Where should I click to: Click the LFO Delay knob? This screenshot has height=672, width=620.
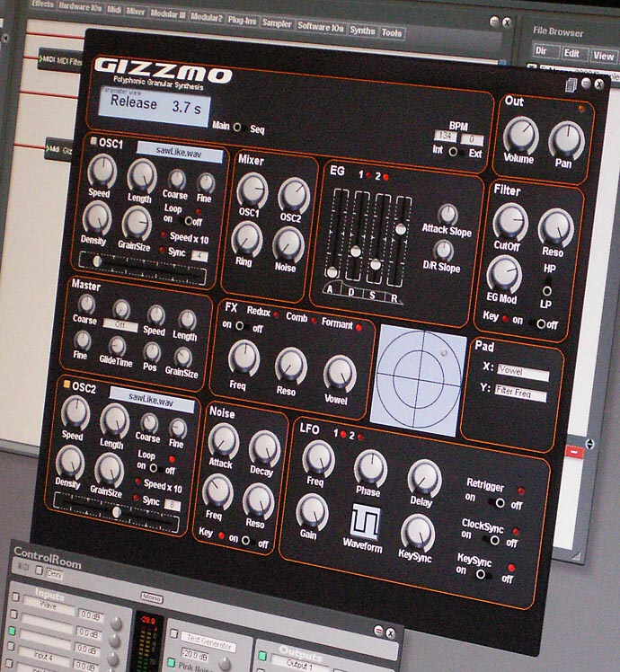click(x=424, y=478)
